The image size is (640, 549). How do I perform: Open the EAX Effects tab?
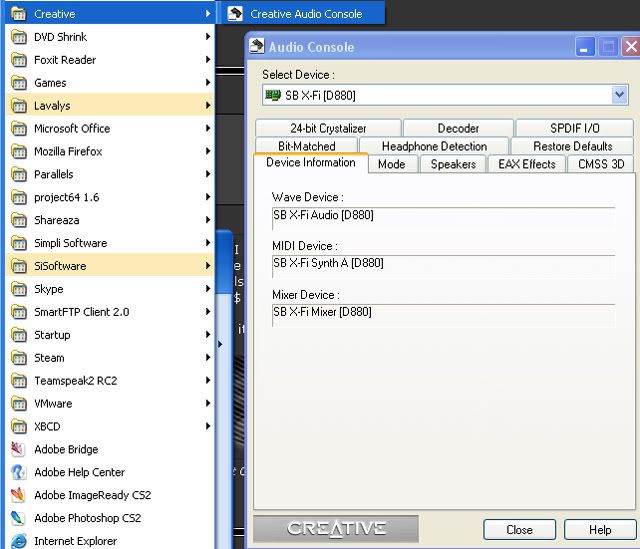(527, 164)
